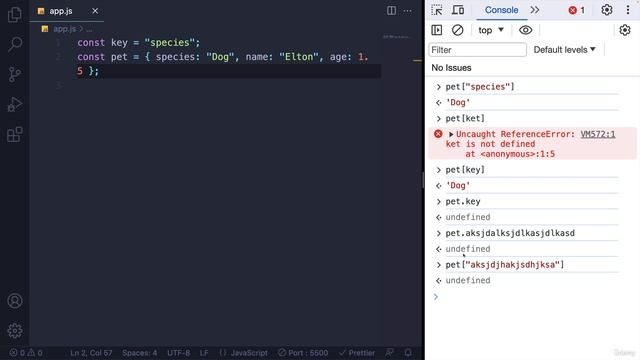The height and width of the screenshot is (360, 640).
Task: Click the feedback icon in status bar
Action: click(x=390, y=352)
